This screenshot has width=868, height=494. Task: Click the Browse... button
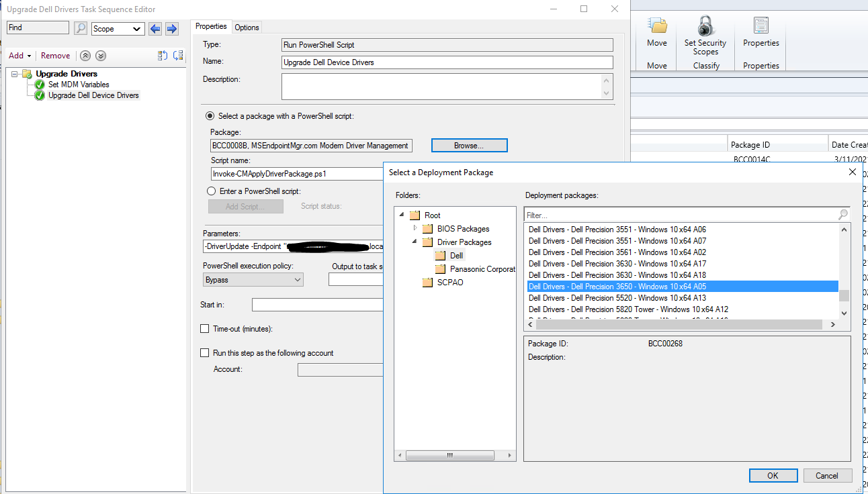coord(469,145)
